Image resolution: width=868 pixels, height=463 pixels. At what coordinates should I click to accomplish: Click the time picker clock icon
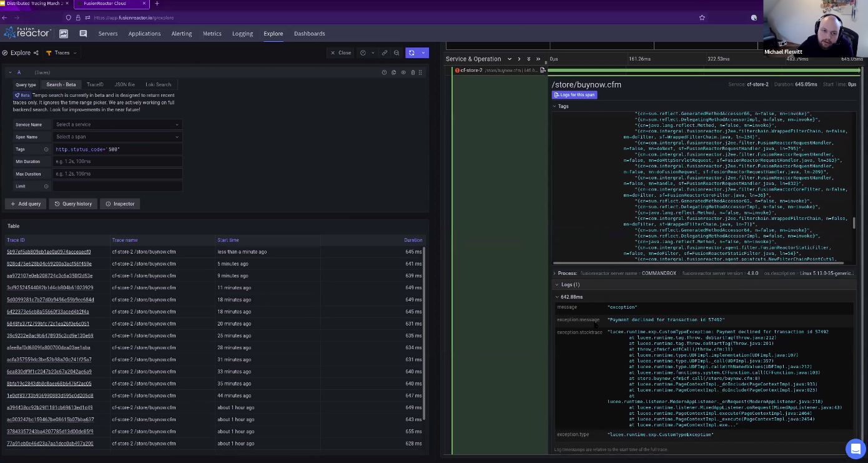(363, 53)
